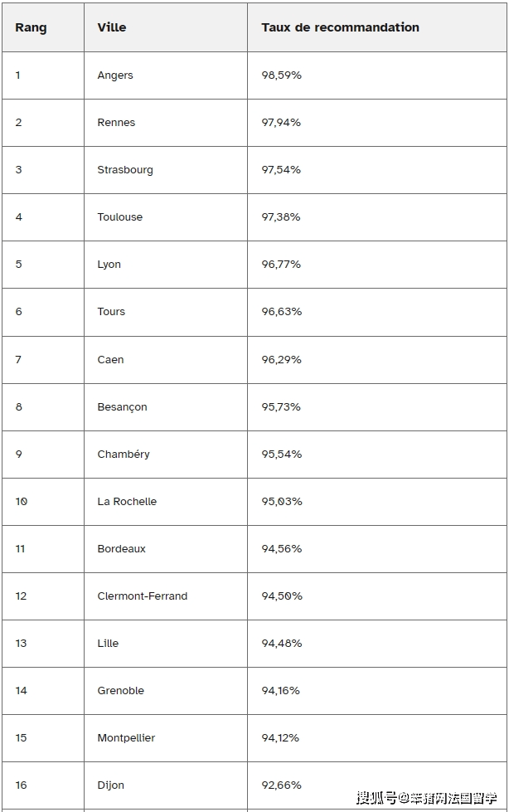Click the 96,63% rate for Tours
Screen dimensions: 509x812
tap(282, 312)
